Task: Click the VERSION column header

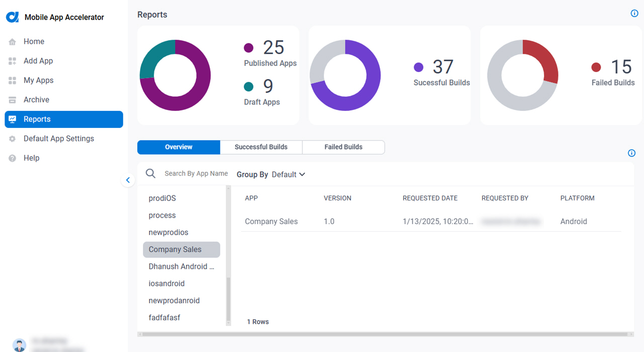Action: coord(338,198)
